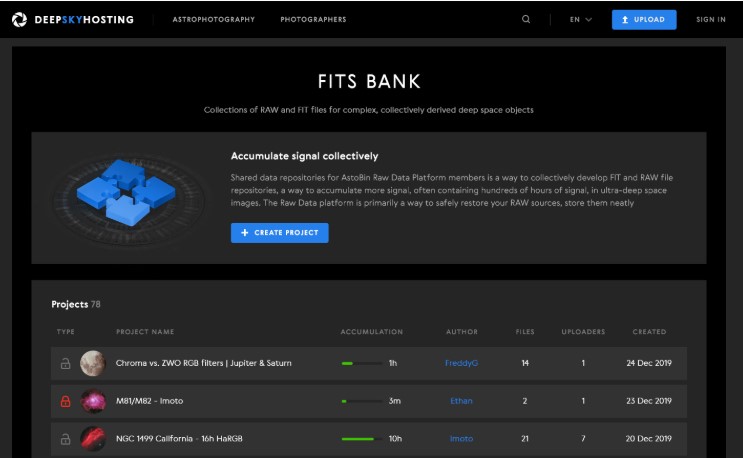The width and height of the screenshot is (743, 458).
Task: Click the DeepSkyHosting logo icon
Action: tap(19, 19)
